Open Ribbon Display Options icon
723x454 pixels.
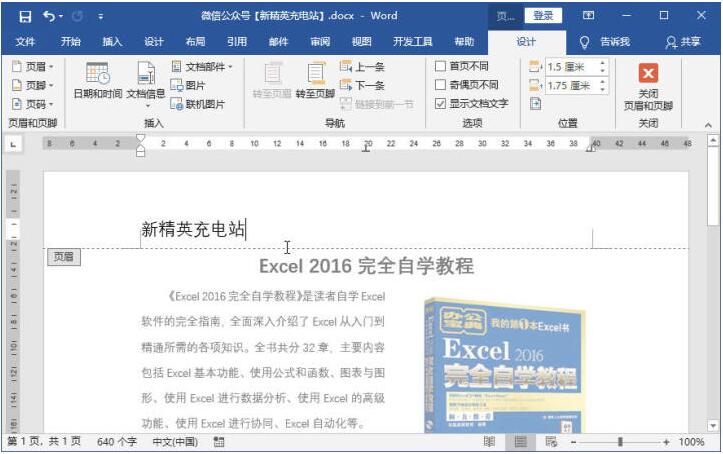588,16
